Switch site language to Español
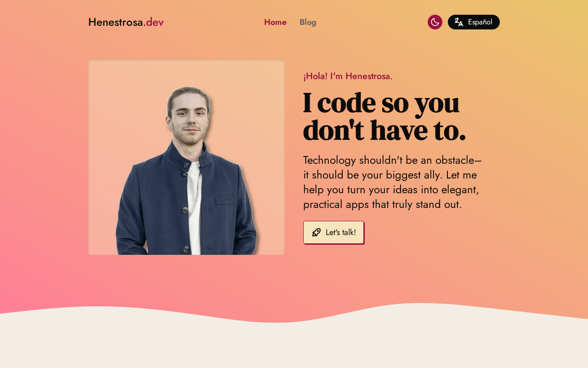 (x=474, y=22)
